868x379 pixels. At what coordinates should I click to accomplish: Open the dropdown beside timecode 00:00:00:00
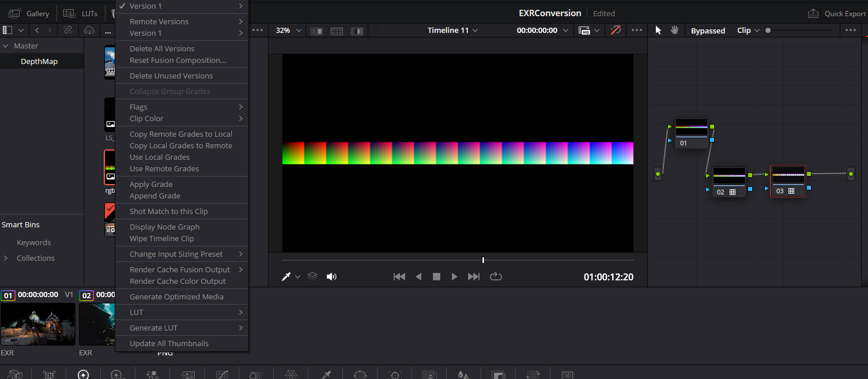(x=566, y=31)
